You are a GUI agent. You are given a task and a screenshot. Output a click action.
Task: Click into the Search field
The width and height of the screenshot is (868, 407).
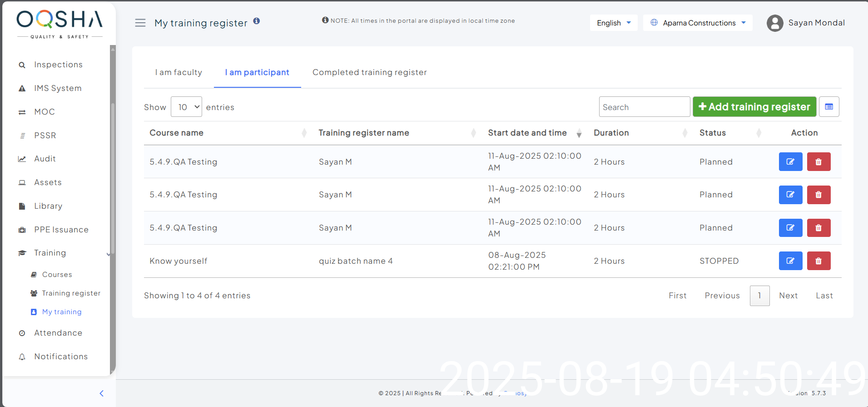644,107
